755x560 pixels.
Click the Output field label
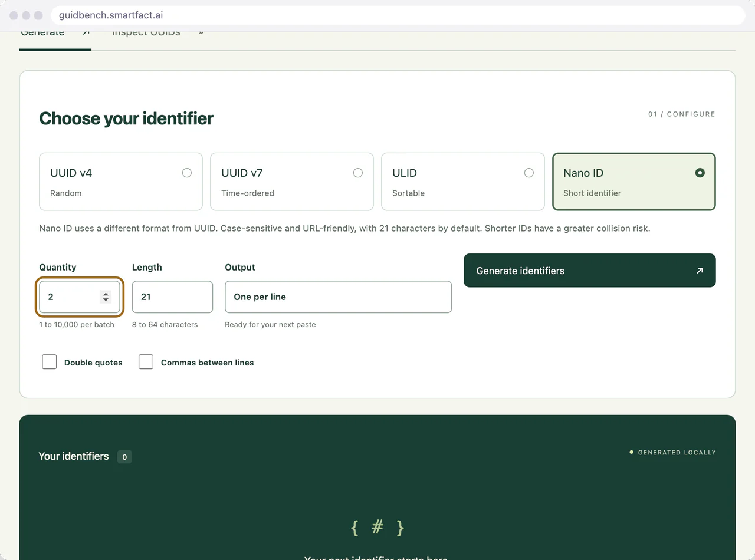[240, 268]
